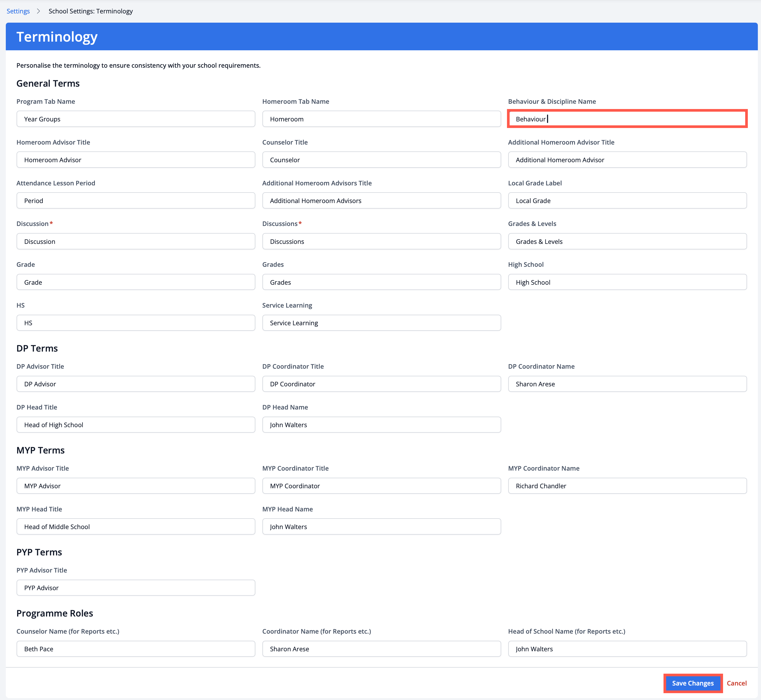Edit the Local Grade Label field
Viewport: 761px width, 700px height.
(x=627, y=200)
